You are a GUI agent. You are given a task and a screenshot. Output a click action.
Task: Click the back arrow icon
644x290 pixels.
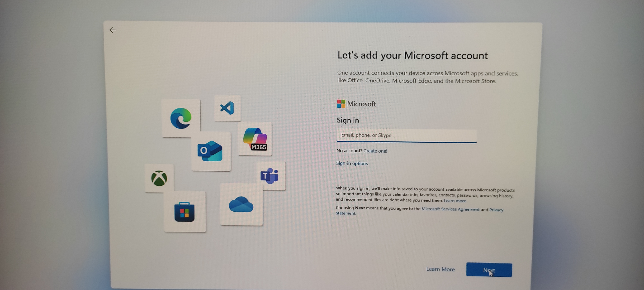(113, 30)
